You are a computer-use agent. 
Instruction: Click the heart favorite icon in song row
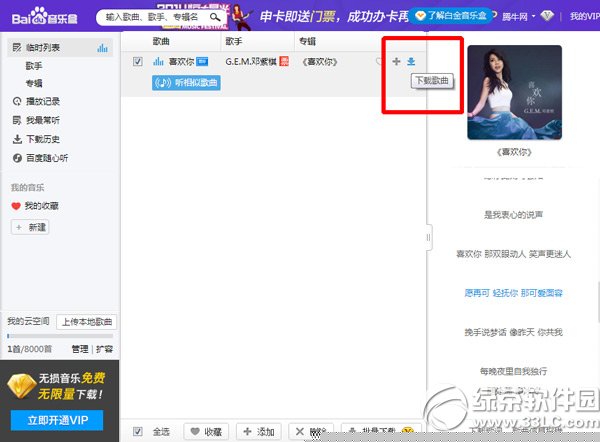pos(379,61)
